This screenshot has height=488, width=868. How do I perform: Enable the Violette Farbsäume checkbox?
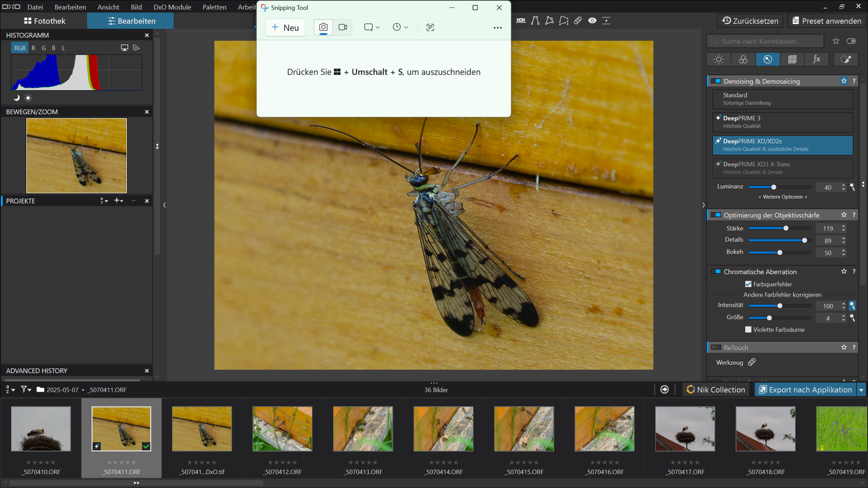pyautogui.click(x=748, y=329)
